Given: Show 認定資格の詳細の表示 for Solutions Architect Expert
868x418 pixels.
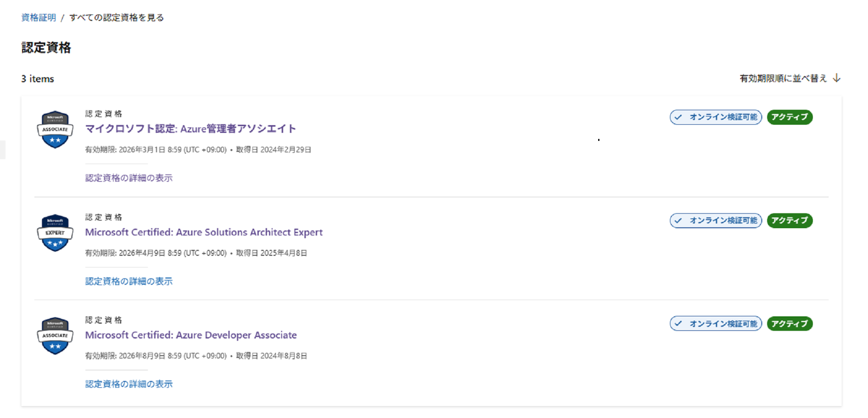Looking at the screenshot, I should (x=129, y=281).
